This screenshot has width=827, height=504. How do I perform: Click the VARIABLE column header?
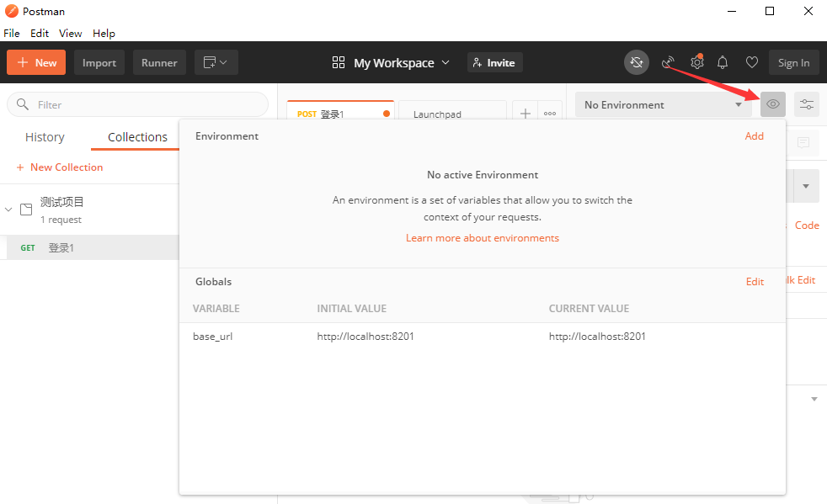216,309
